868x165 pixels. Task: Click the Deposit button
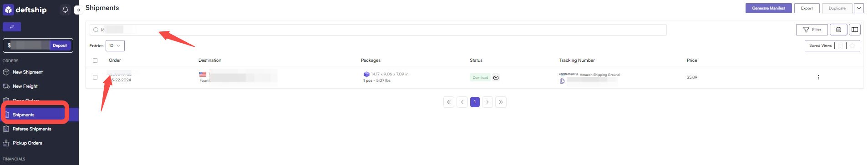pos(60,45)
